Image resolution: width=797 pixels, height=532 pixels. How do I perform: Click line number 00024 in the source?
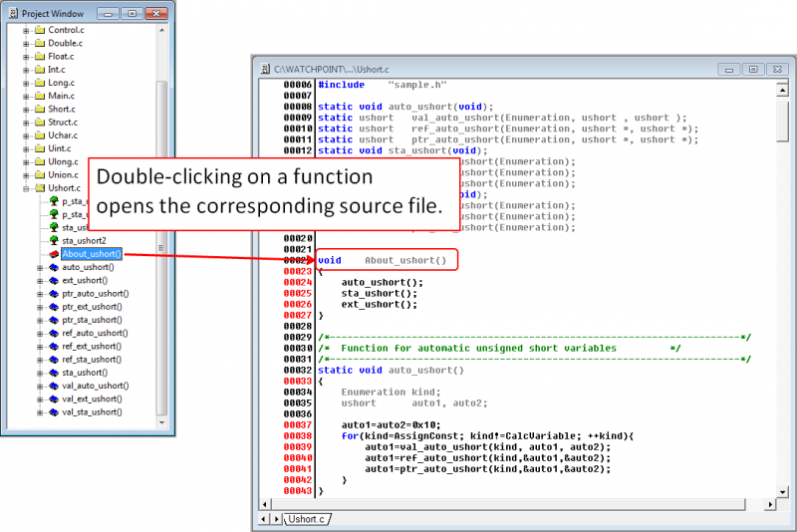(x=298, y=283)
